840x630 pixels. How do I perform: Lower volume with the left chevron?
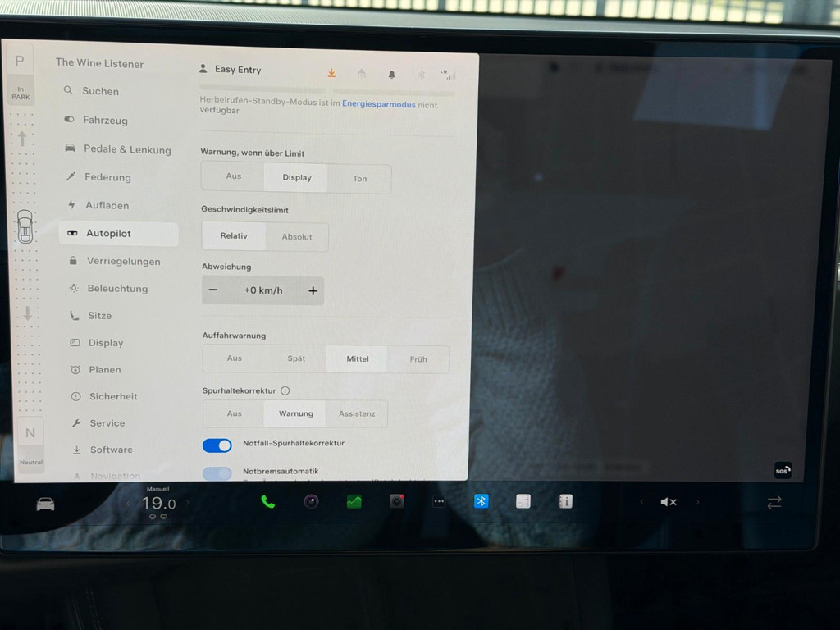[x=641, y=502]
